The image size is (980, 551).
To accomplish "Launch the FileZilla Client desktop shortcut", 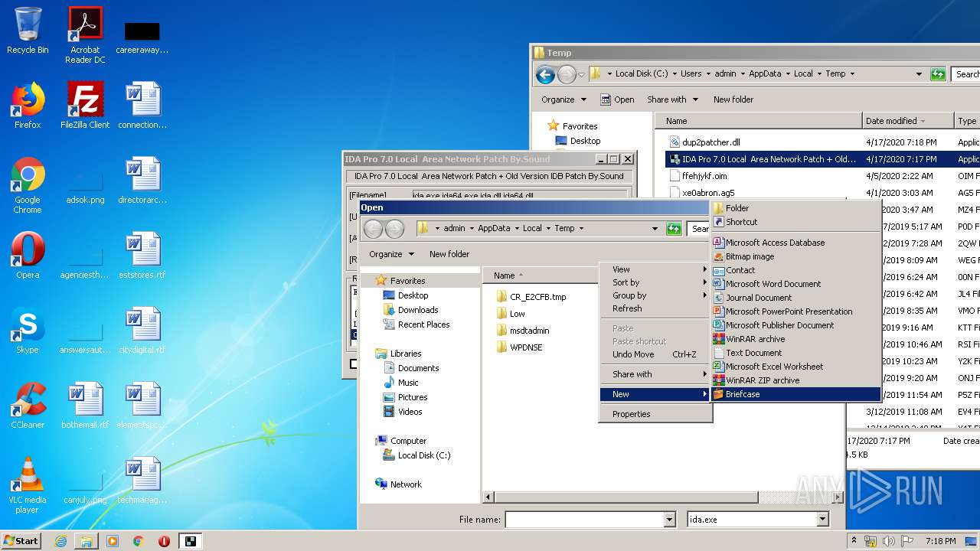I will coord(85,106).
